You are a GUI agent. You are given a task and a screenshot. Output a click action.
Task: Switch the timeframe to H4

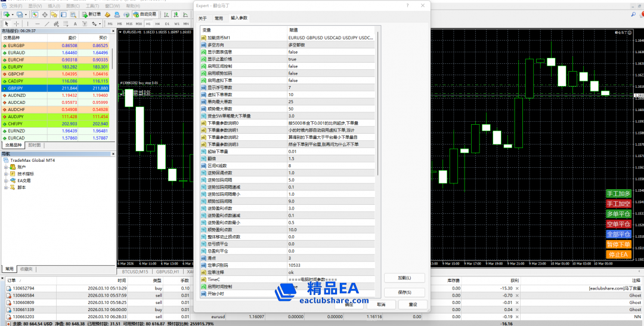[x=158, y=24]
